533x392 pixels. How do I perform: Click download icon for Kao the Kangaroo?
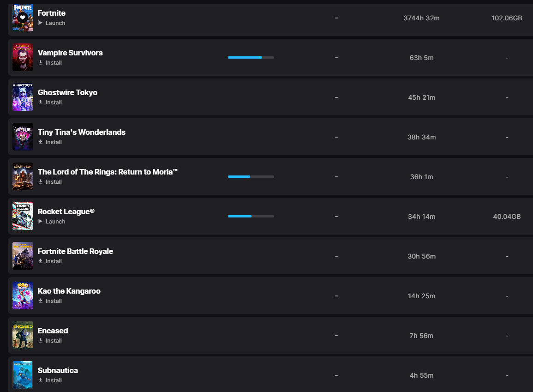(x=41, y=301)
